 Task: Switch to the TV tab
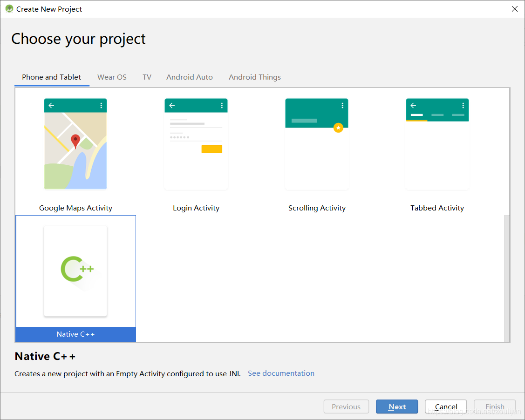pos(147,77)
